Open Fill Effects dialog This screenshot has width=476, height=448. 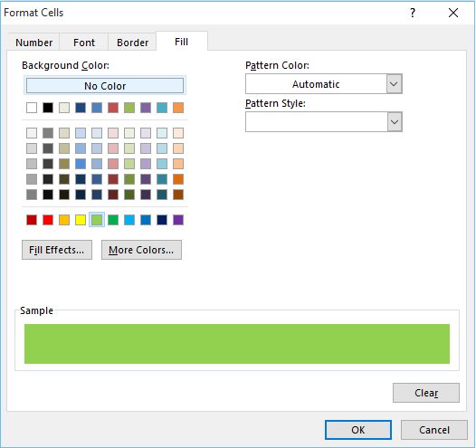pos(57,250)
